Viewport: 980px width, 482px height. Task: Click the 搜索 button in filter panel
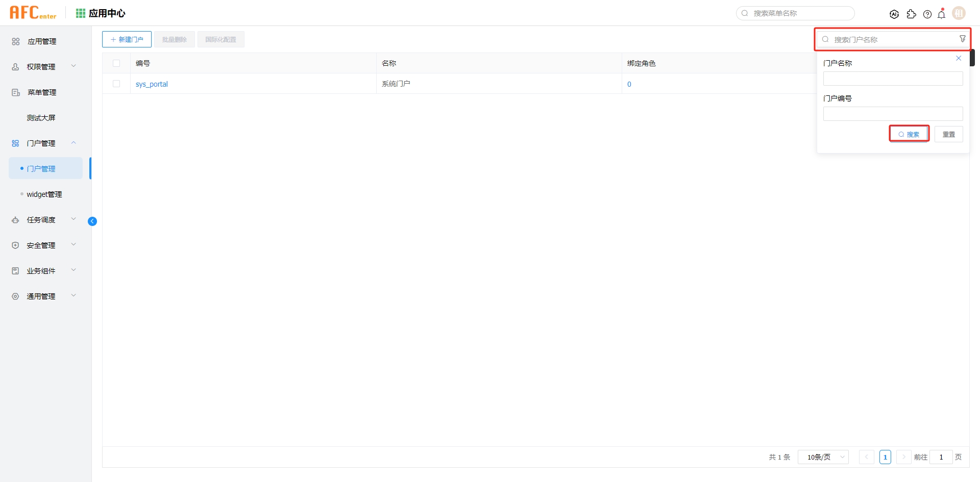pos(909,133)
